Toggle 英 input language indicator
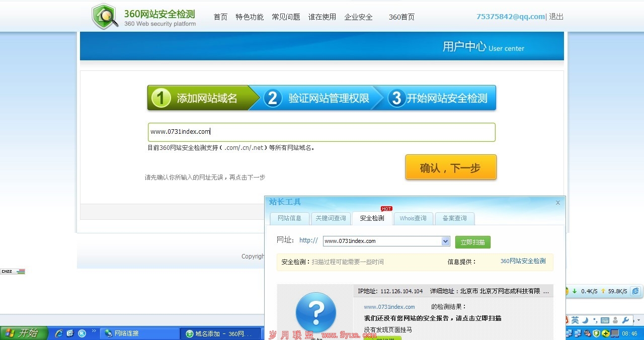The width and height of the screenshot is (644, 340). click(574, 319)
